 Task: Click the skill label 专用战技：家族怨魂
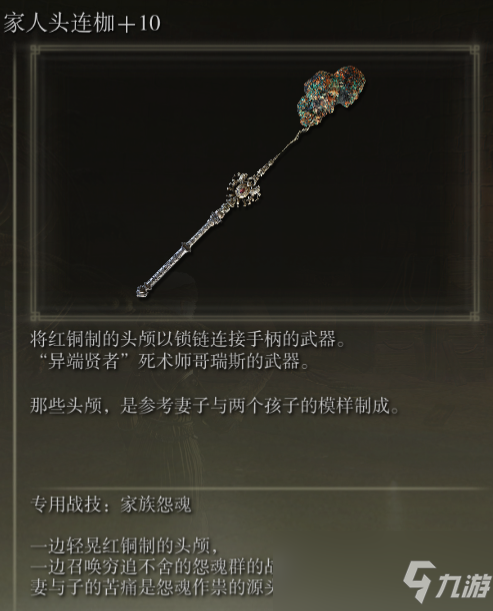(x=111, y=505)
